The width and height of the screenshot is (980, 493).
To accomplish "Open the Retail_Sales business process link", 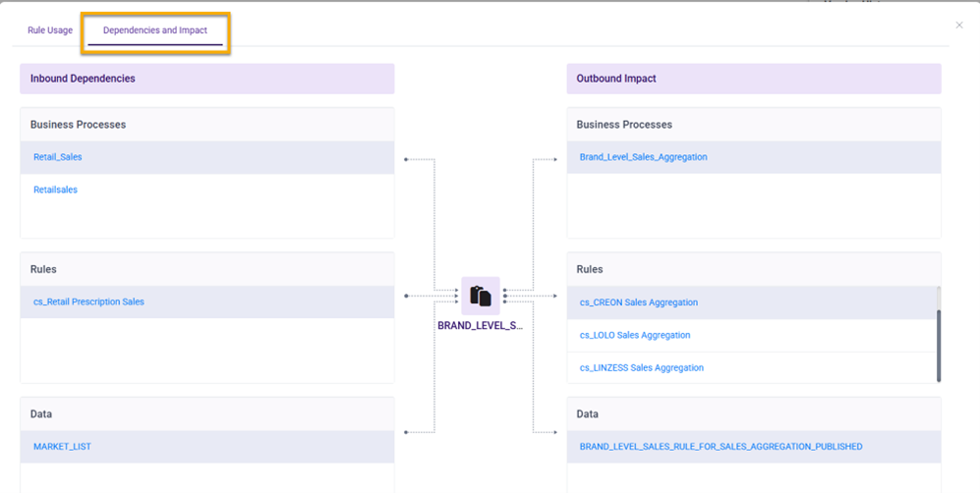I will (58, 157).
